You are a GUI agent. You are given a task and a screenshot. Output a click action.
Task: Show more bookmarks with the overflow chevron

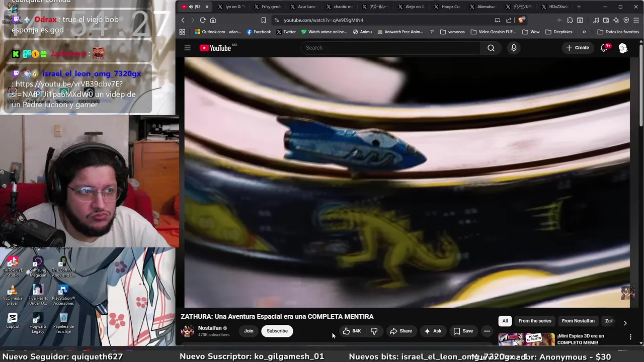point(584,32)
